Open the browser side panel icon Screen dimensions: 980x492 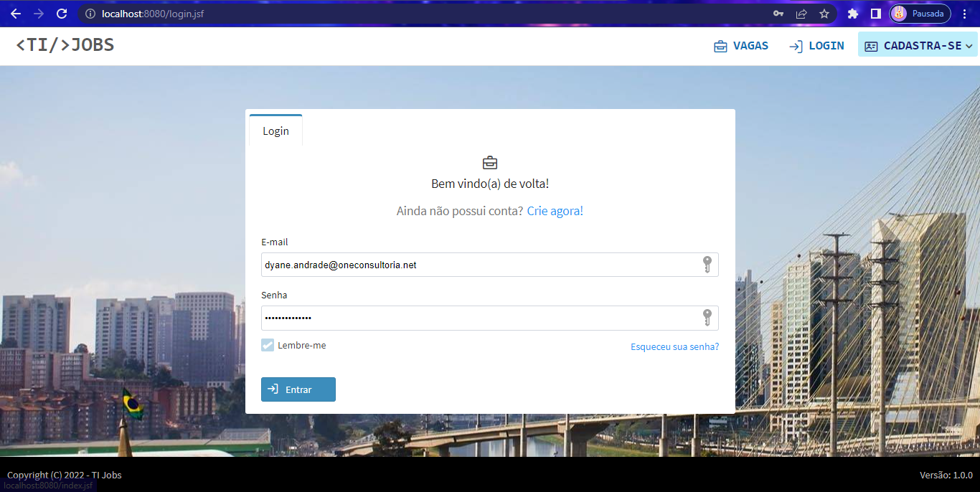point(875,13)
